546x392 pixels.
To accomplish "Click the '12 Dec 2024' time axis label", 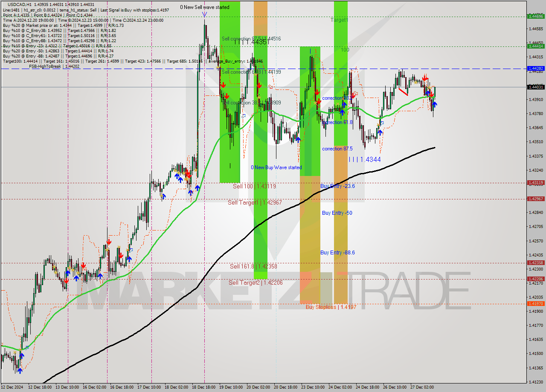I will (x=12, y=387).
